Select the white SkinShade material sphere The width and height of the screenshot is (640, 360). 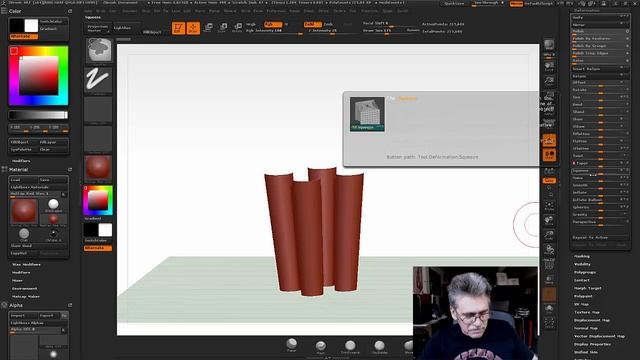click(53, 205)
